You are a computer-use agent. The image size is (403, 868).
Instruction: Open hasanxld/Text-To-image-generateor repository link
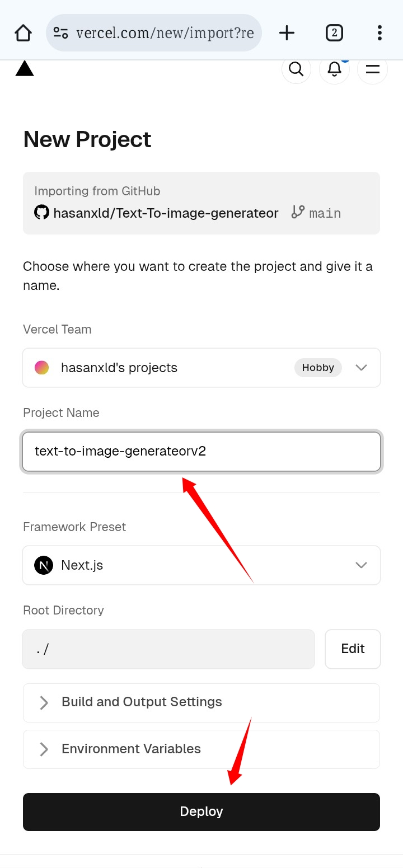pyautogui.click(x=166, y=213)
